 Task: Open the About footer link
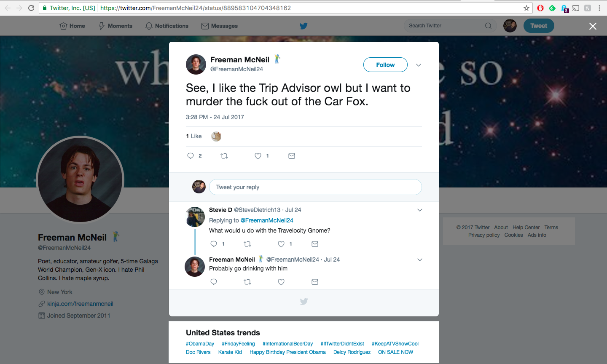[501, 227]
